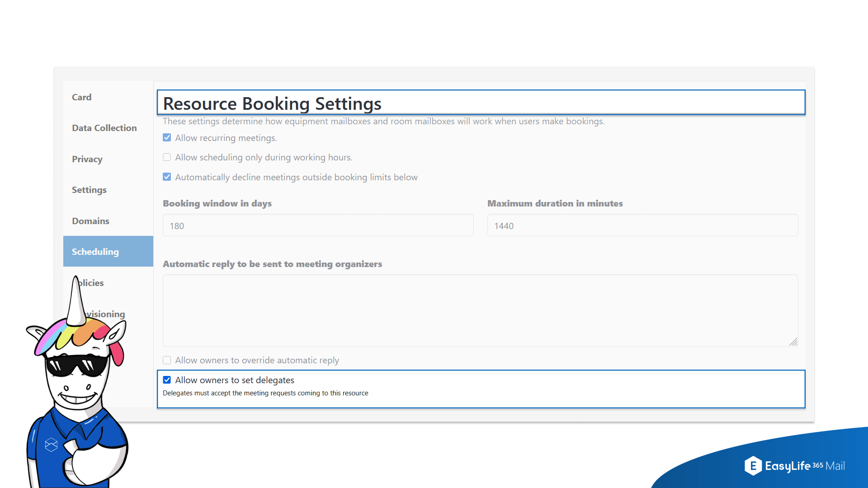Open the Card settings section
The width and height of the screenshot is (868, 488).
[x=82, y=97]
